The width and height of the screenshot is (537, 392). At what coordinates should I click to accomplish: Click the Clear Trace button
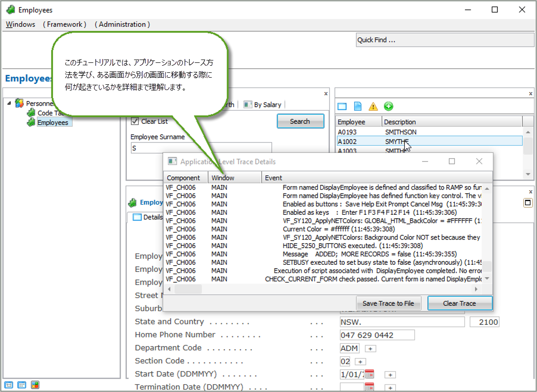(x=460, y=303)
